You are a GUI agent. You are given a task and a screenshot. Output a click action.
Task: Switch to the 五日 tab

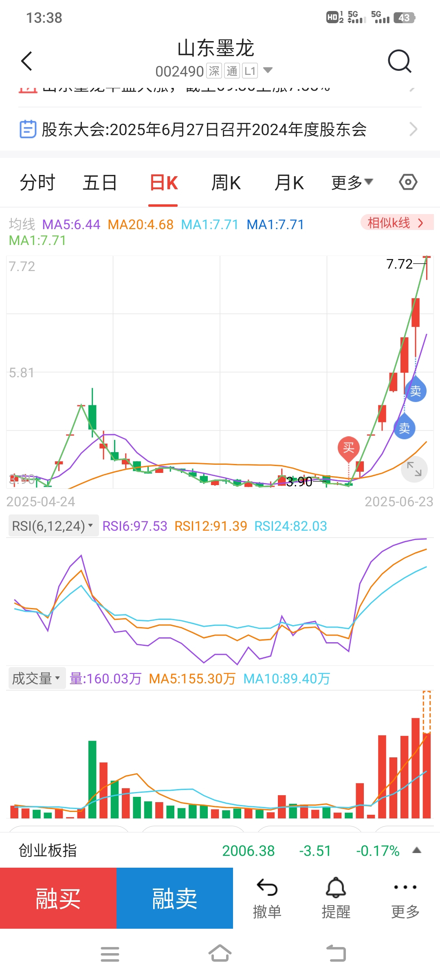[x=100, y=182]
